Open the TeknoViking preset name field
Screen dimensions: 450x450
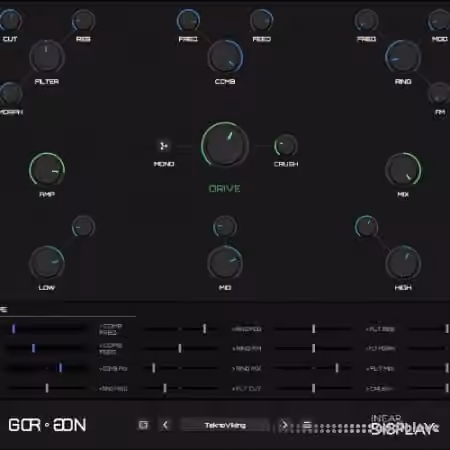225,425
